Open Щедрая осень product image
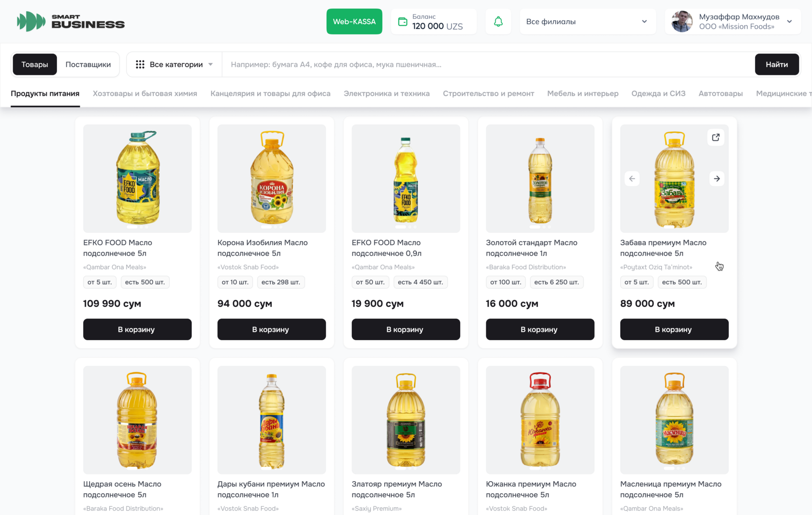 click(137, 420)
